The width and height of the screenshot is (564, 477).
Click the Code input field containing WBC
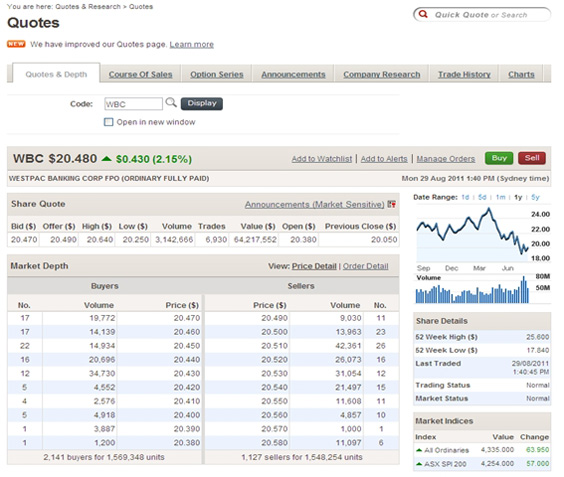133,104
